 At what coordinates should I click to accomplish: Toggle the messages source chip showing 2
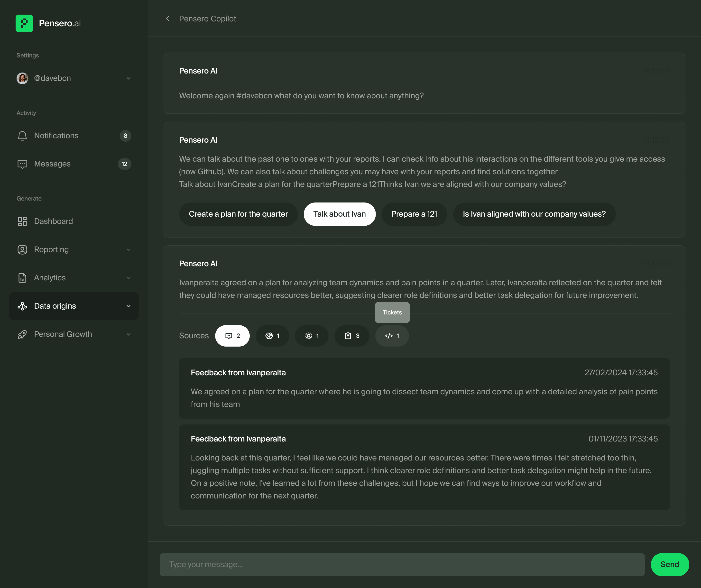[x=232, y=336]
